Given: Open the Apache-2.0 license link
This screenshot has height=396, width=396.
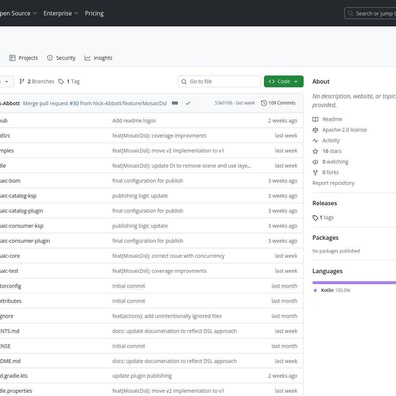Looking at the screenshot, I should (344, 130).
